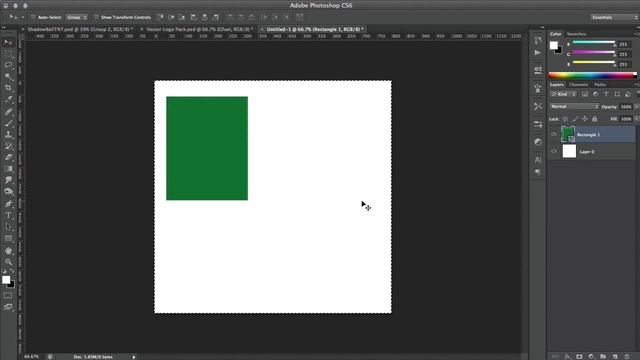This screenshot has height=360, width=640.
Task: Hide Layer 0 using its eye icon
Action: point(554,151)
